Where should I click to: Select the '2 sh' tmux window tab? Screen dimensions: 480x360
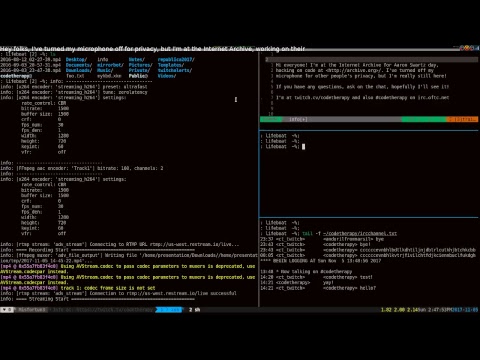click(195, 310)
